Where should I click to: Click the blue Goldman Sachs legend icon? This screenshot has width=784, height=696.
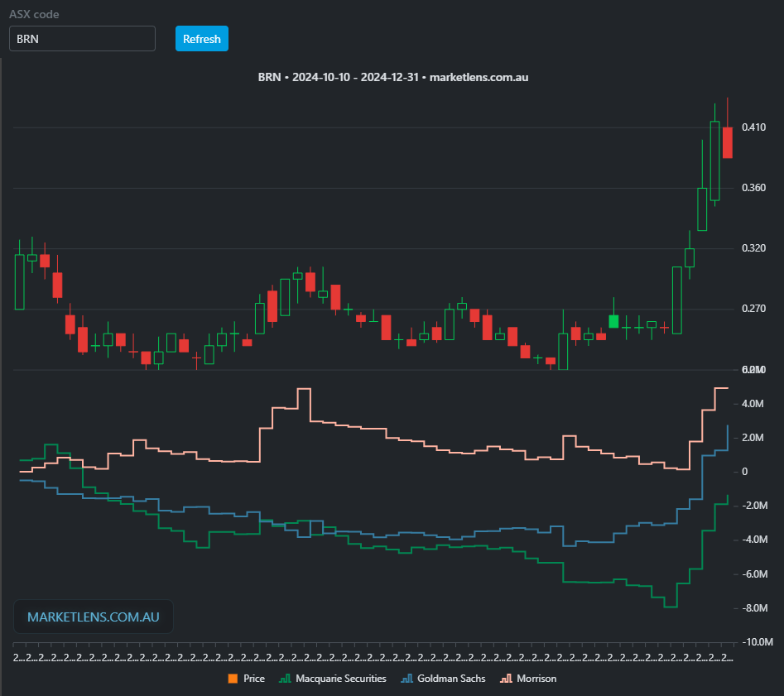point(406,679)
